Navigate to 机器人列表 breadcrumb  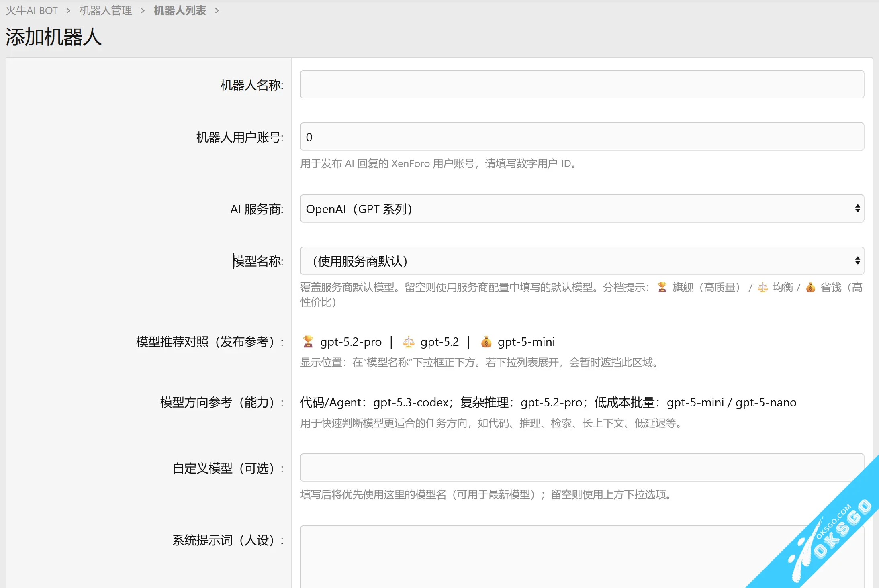pyautogui.click(x=180, y=11)
